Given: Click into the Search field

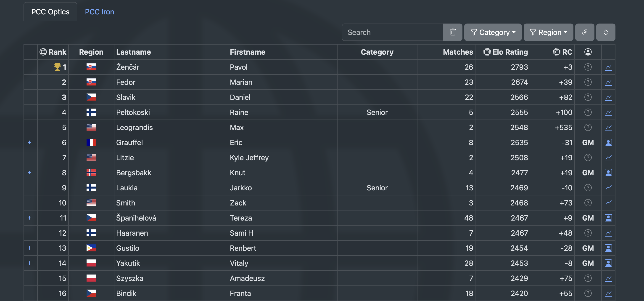Looking at the screenshot, I should coord(393,32).
